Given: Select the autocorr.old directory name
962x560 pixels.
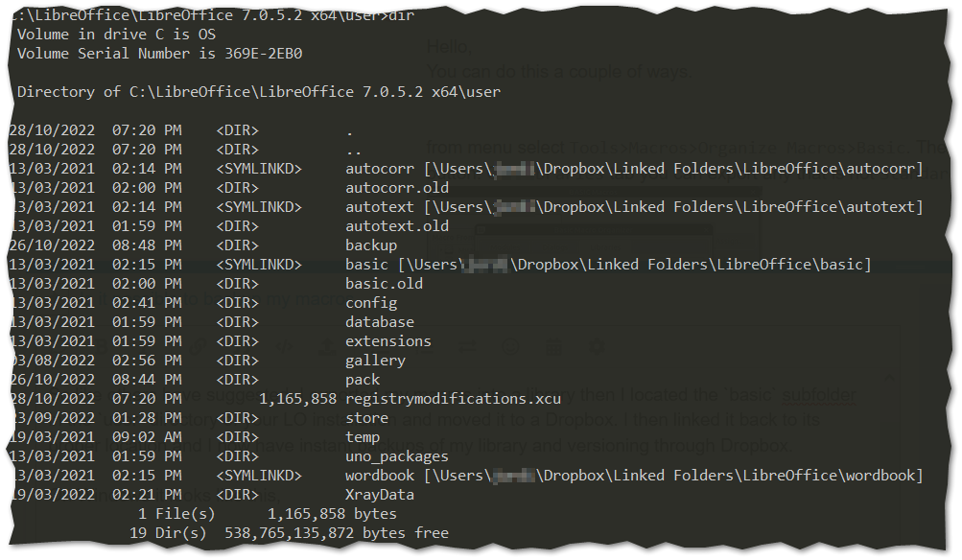Looking at the screenshot, I should tap(397, 188).
